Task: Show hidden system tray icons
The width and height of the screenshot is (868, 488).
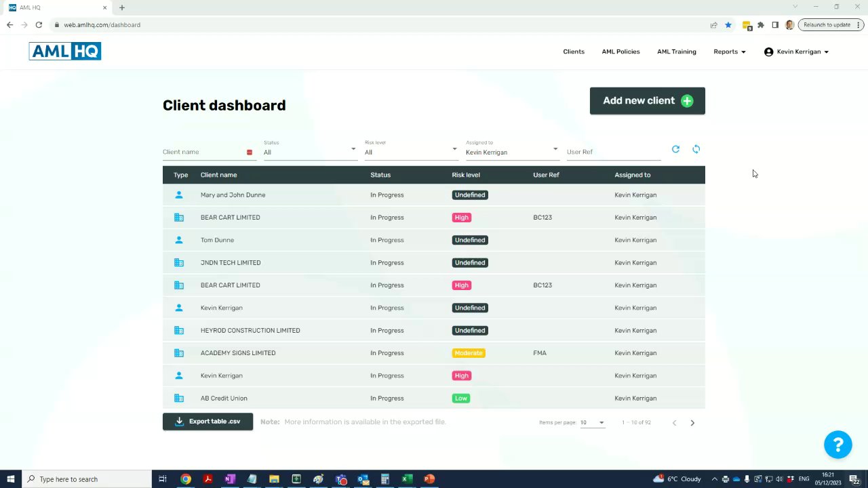Action: point(715,479)
